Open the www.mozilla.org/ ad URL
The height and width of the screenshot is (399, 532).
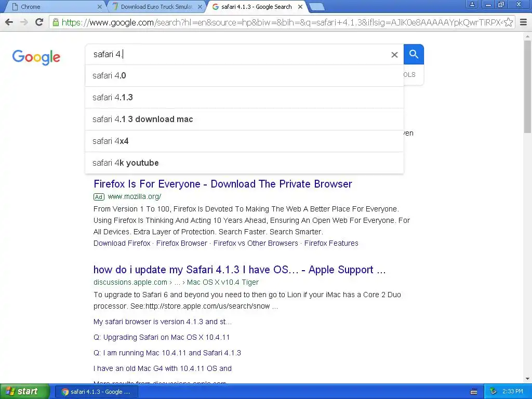click(x=135, y=196)
